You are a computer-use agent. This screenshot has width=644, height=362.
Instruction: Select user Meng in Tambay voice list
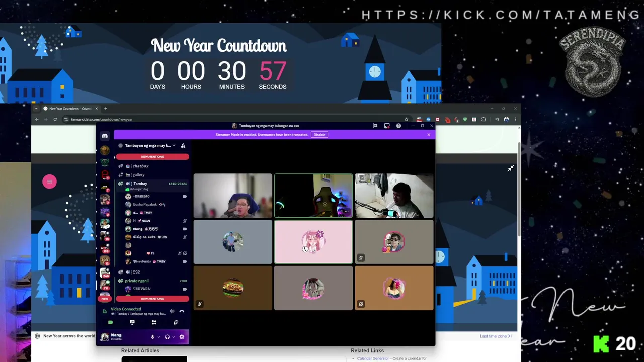[x=155, y=229]
